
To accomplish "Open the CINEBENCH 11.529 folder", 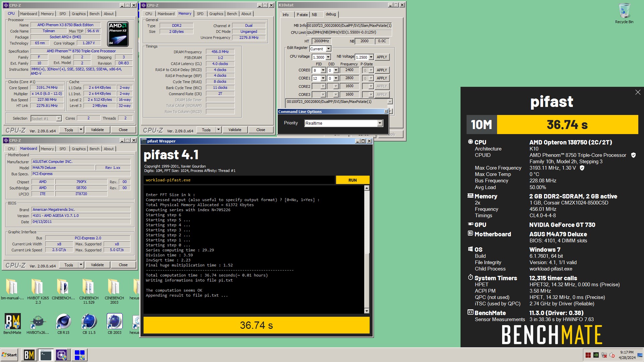I will (89, 291).
